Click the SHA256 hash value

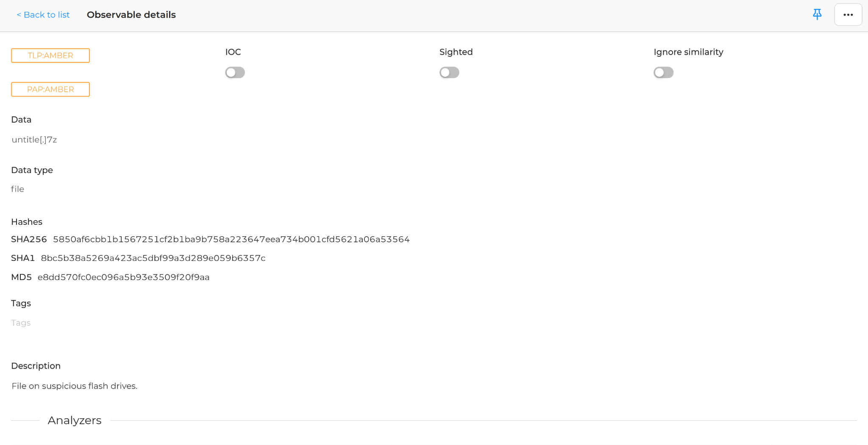point(231,239)
